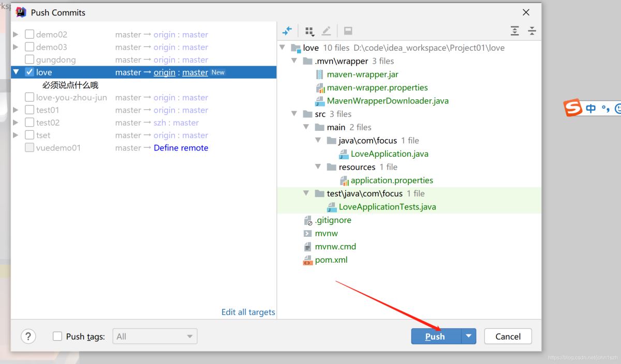Click the Collapse All icon

(x=531, y=31)
